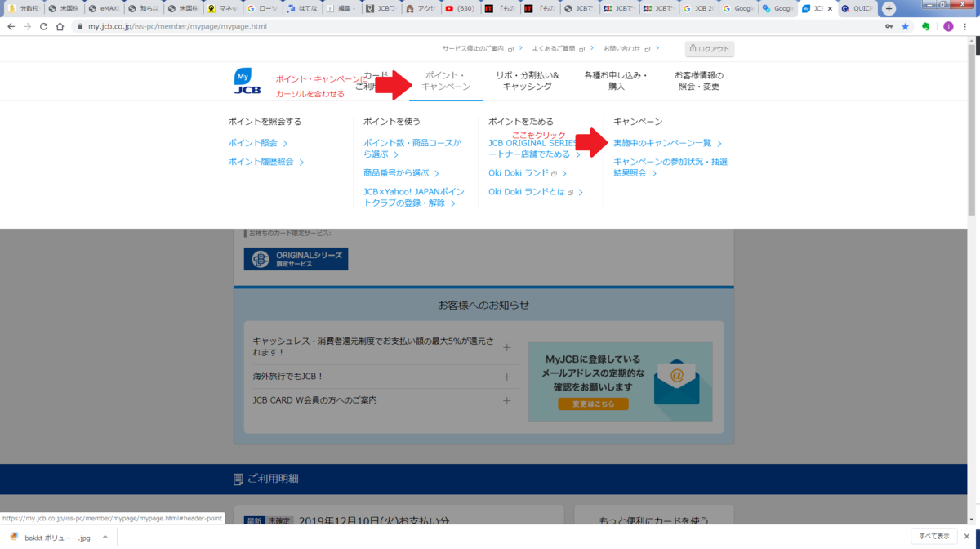Switch to the QUICK tab
The image size is (980, 549).
856,8
